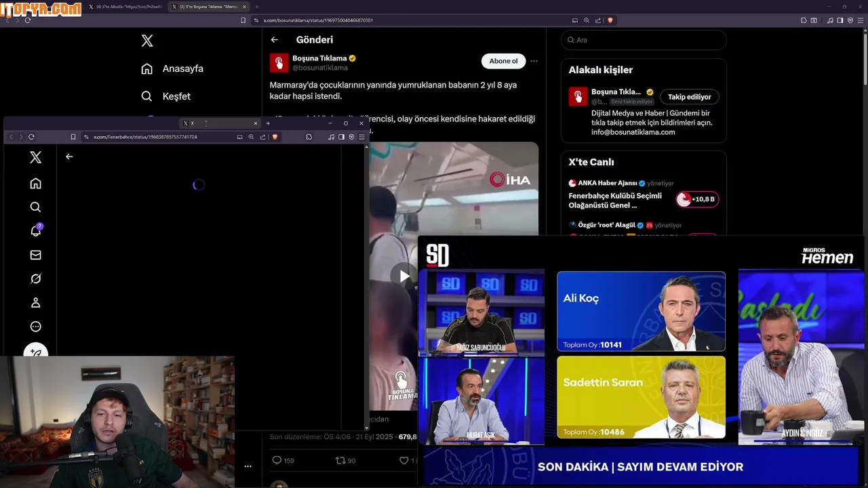Reload page in front browser window
Image resolution: width=868 pixels, height=488 pixels.
[x=31, y=137]
